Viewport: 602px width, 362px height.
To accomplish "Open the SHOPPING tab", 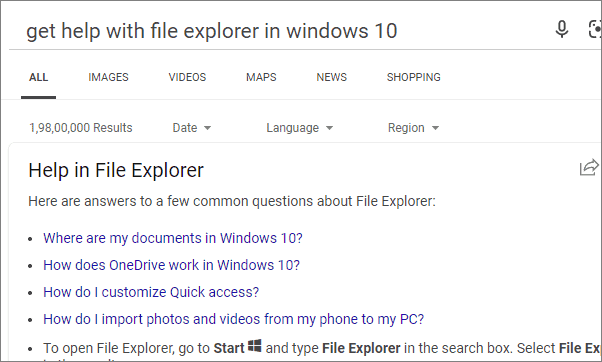I will (413, 77).
